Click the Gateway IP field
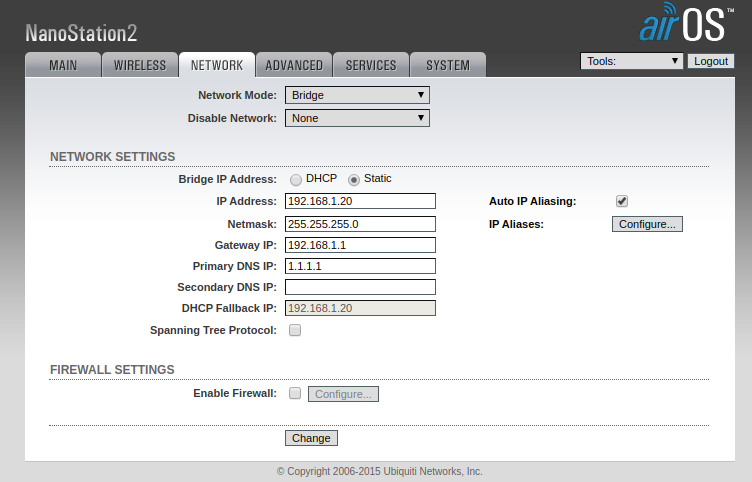The width and height of the screenshot is (752, 482). [360, 245]
